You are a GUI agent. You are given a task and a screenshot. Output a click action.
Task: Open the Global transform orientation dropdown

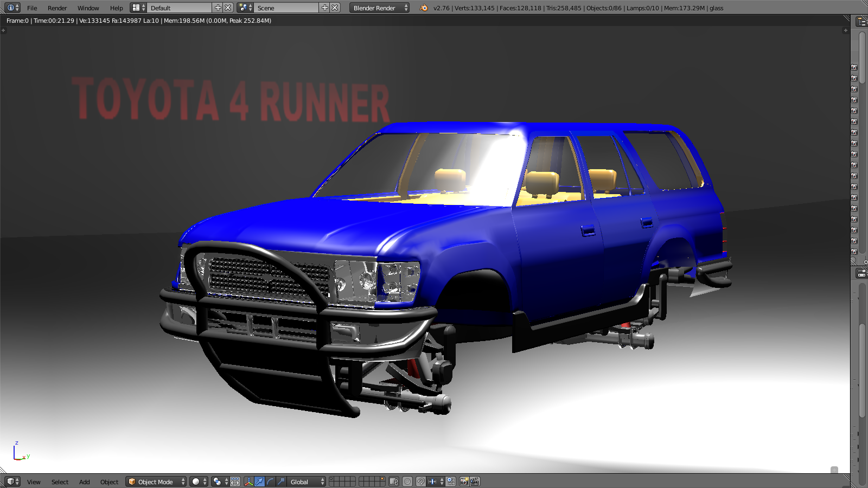(307, 481)
